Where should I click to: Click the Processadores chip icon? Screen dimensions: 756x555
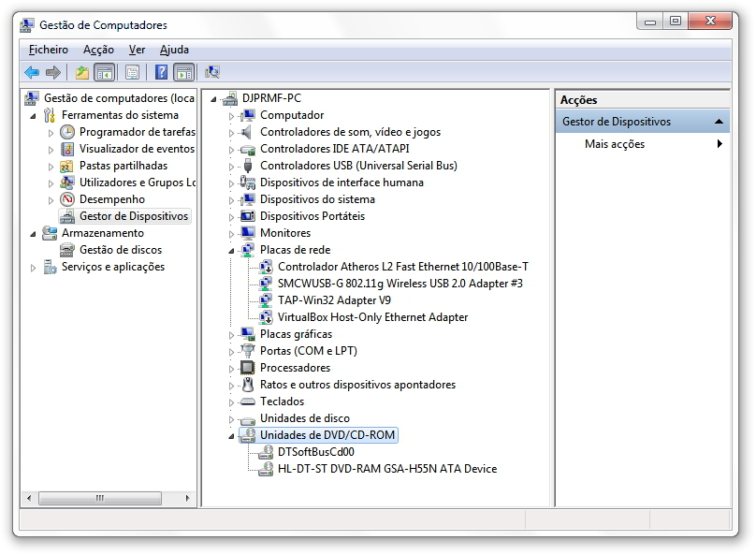pos(247,368)
